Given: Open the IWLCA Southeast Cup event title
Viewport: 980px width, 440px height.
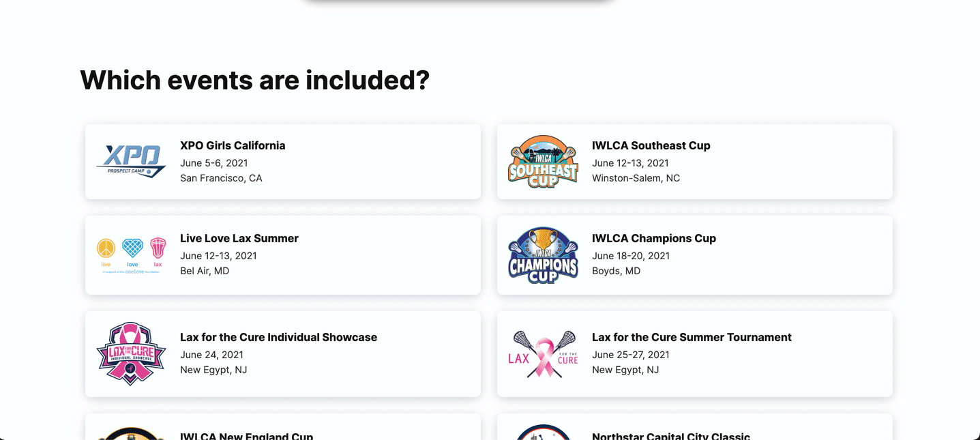Looking at the screenshot, I should pos(651,145).
